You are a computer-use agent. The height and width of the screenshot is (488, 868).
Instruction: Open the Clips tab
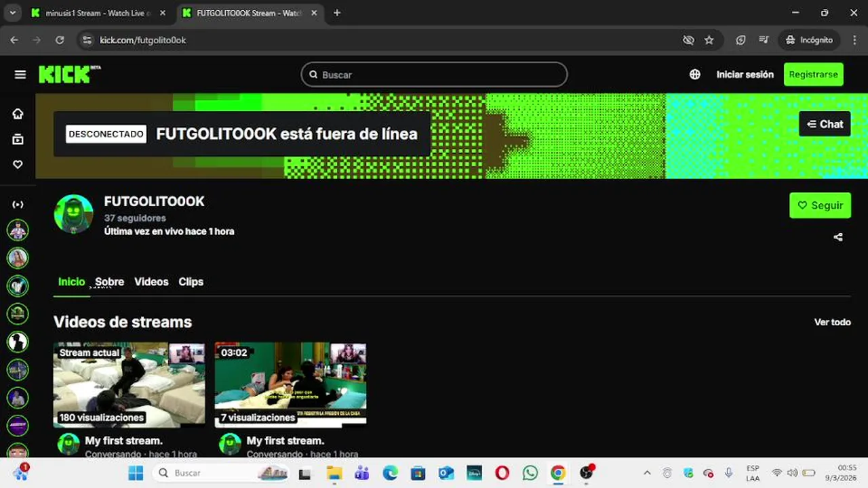(x=191, y=282)
